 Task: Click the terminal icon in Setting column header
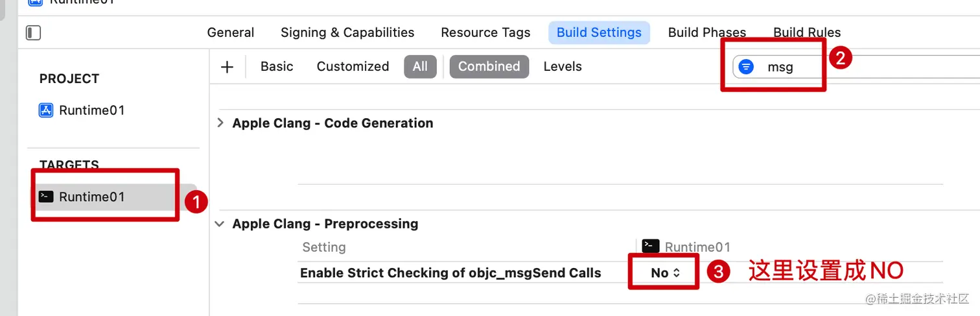[x=650, y=247]
